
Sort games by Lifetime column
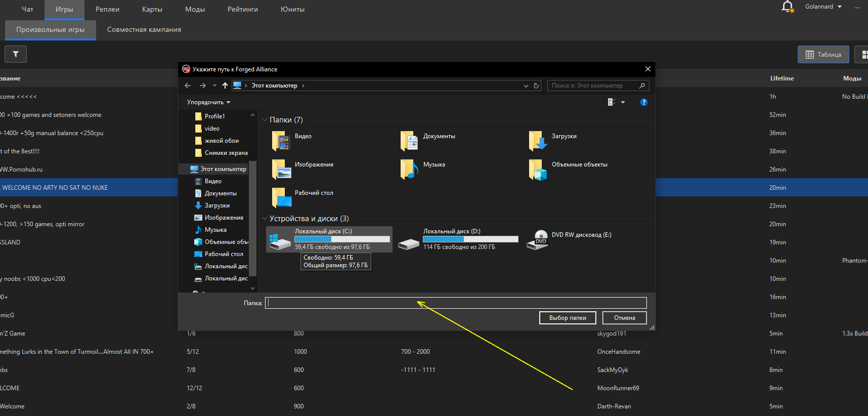click(782, 78)
